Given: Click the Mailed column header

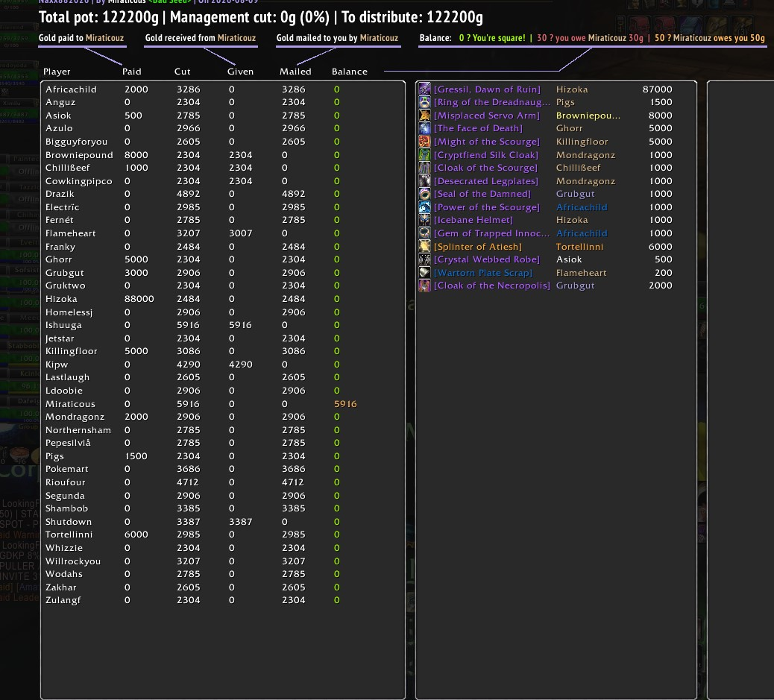Looking at the screenshot, I should pos(295,72).
